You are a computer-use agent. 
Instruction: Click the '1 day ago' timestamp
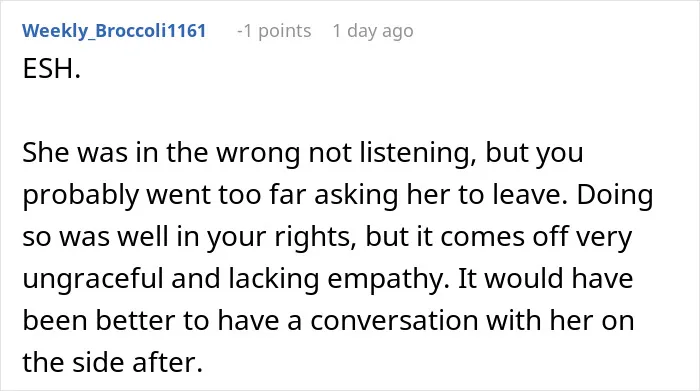point(373,31)
